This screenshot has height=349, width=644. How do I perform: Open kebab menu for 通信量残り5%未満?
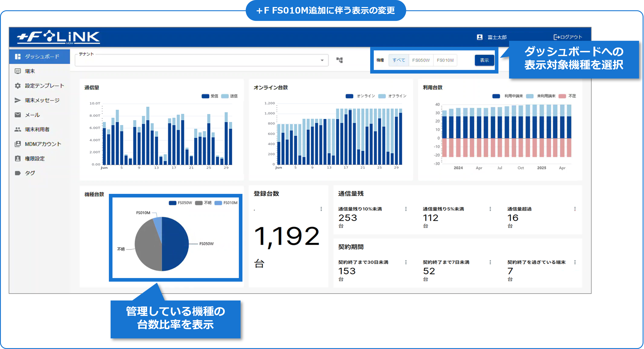[490, 209]
